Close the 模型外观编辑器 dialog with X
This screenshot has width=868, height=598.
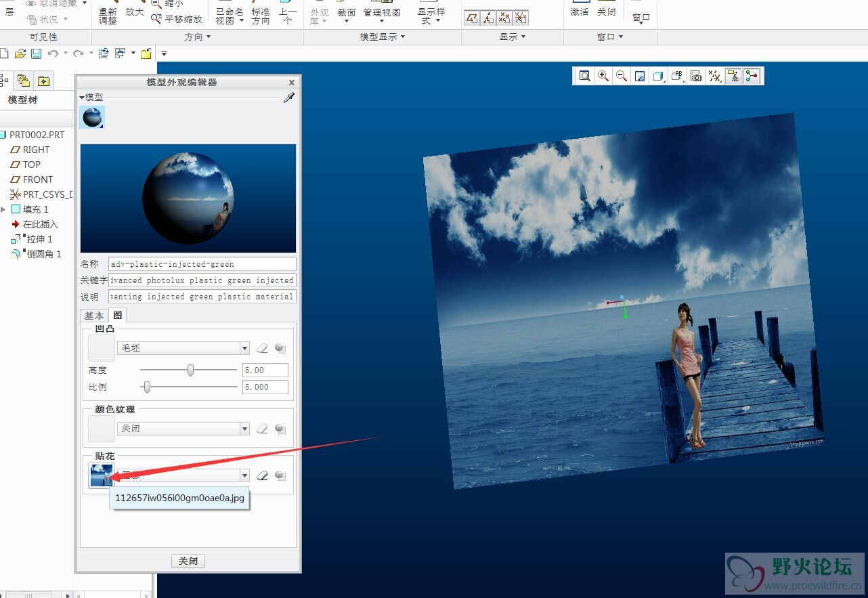292,82
